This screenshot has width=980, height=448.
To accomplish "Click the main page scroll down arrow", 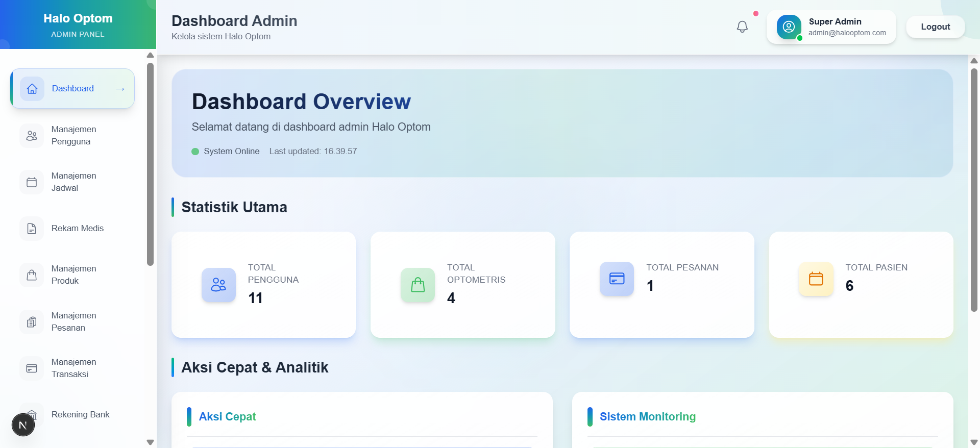I will click(x=974, y=442).
